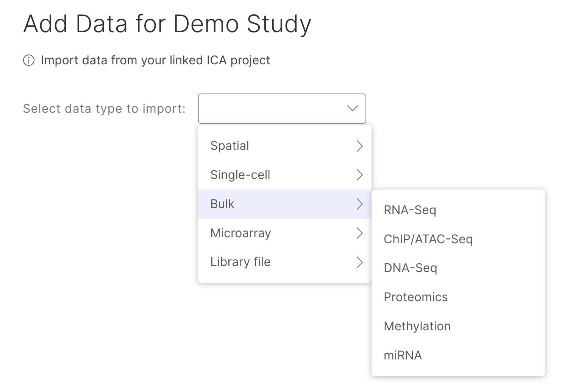The image size is (584, 392).
Task: Click the down chevron in data type dropdown
Action: 352,109
